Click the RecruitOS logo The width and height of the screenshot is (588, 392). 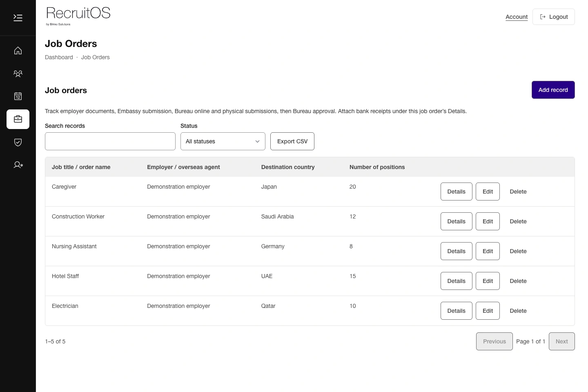coord(78,16)
